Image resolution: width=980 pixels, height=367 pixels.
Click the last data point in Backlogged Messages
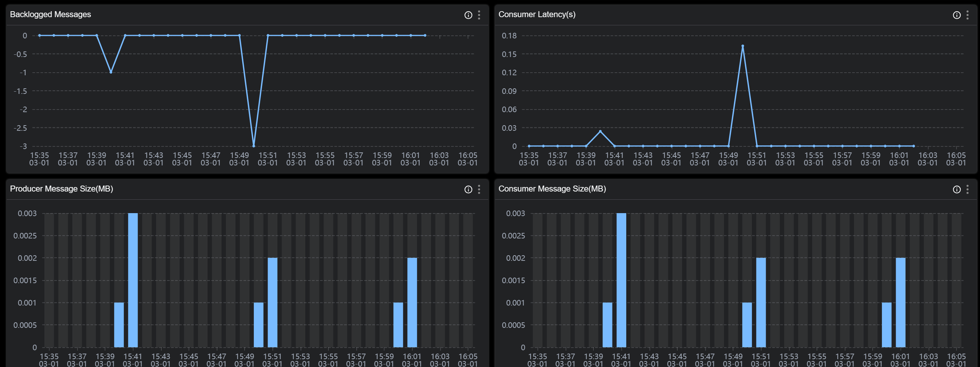(x=425, y=35)
